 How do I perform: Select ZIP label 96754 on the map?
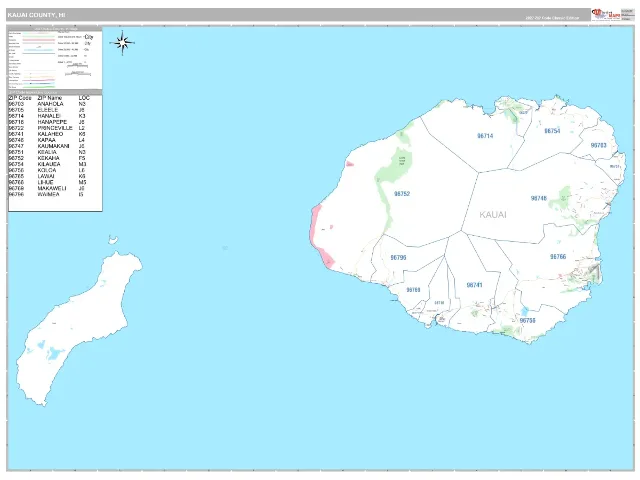(x=552, y=131)
